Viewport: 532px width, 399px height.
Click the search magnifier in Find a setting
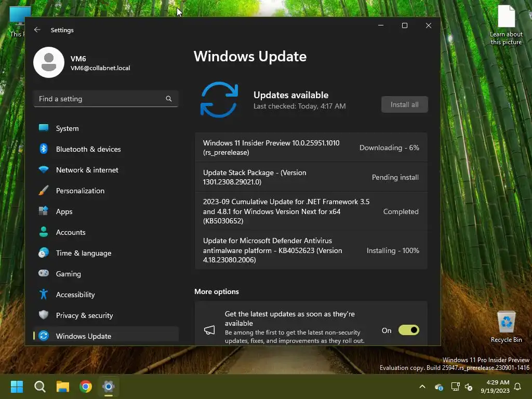point(169,99)
